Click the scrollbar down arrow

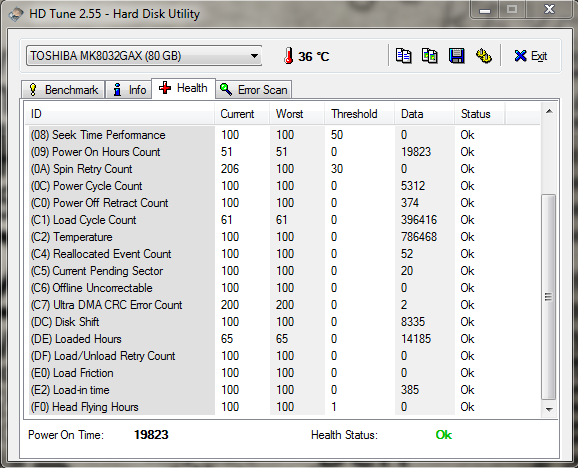[x=549, y=409]
